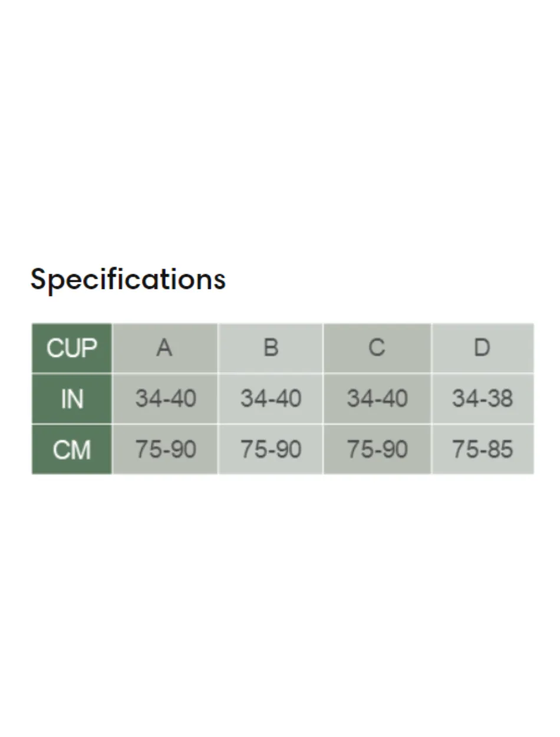This screenshot has height=737, width=560.
Task: Click the dark green CUP swatch cell
Action: pos(72,348)
